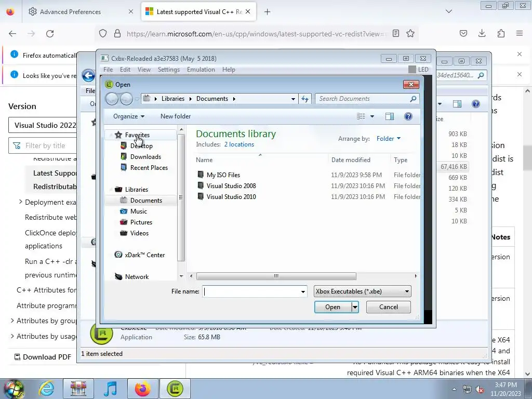The width and height of the screenshot is (532, 399).
Task: Open a new Firefox tab
Action: point(268,12)
